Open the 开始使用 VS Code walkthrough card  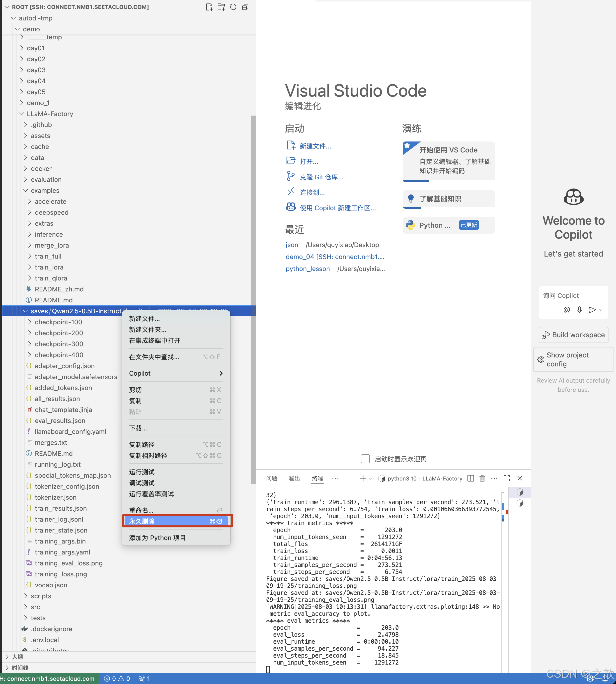pos(449,161)
